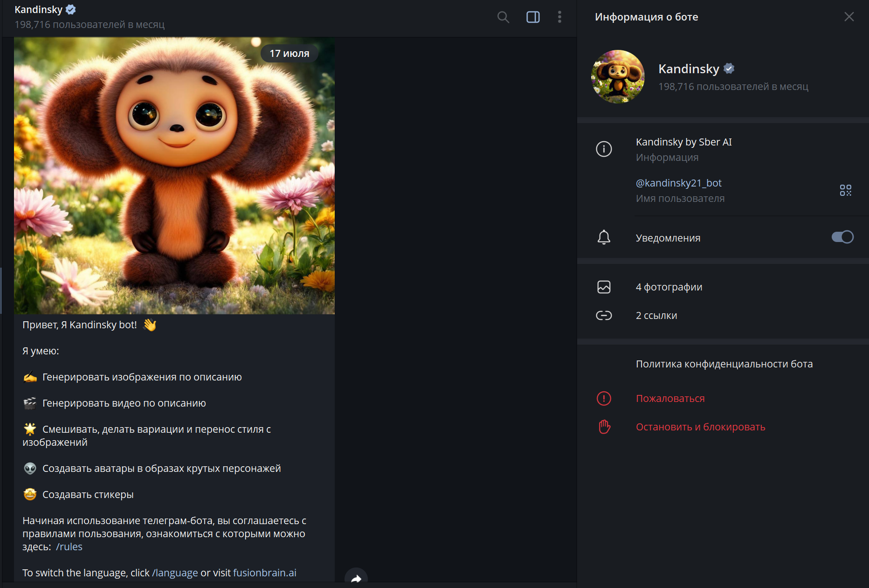The width and height of the screenshot is (869, 588).
Task: Choose Остановить и блокировать
Action: pos(700,427)
